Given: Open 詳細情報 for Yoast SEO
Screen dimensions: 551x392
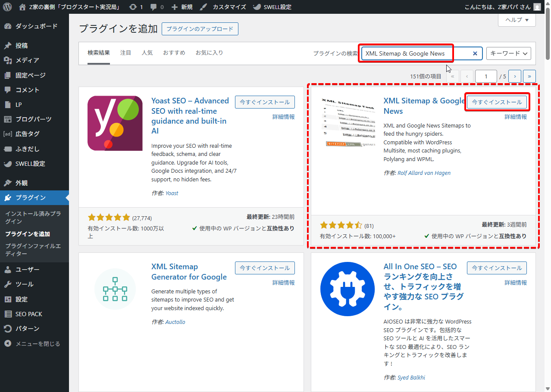Looking at the screenshot, I should point(284,117).
